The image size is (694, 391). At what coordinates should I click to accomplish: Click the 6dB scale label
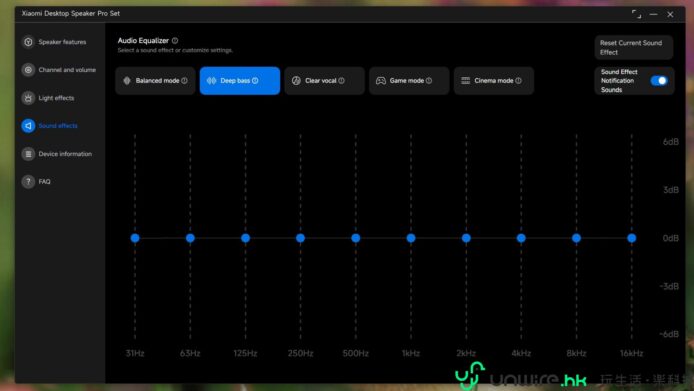[671, 142]
